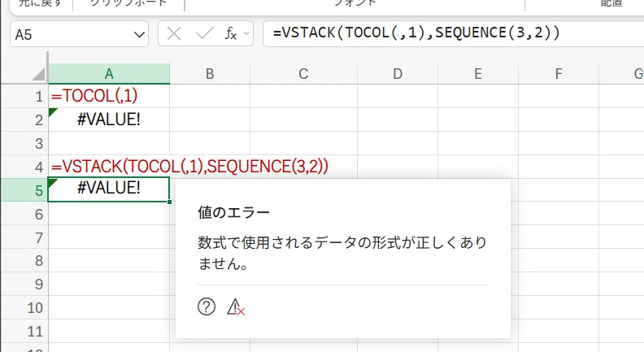Select row 10 header
Viewport: 644px width, 352px height.
point(24,307)
